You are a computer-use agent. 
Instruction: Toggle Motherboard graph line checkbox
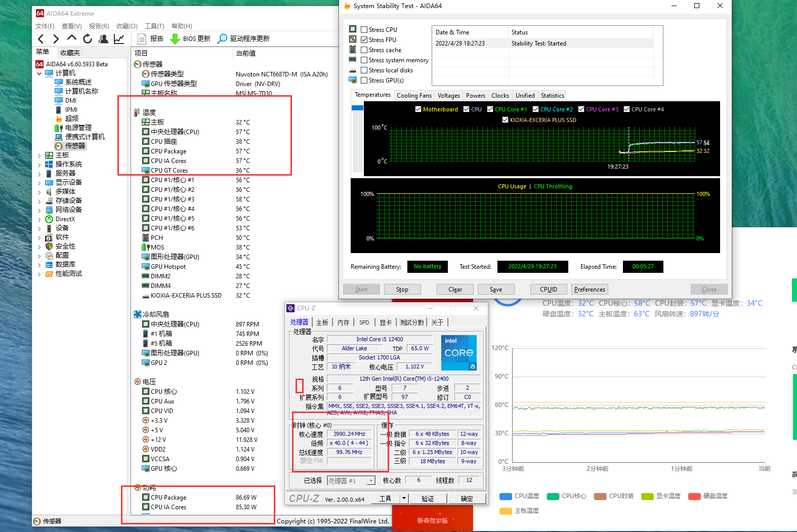(x=418, y=109)
